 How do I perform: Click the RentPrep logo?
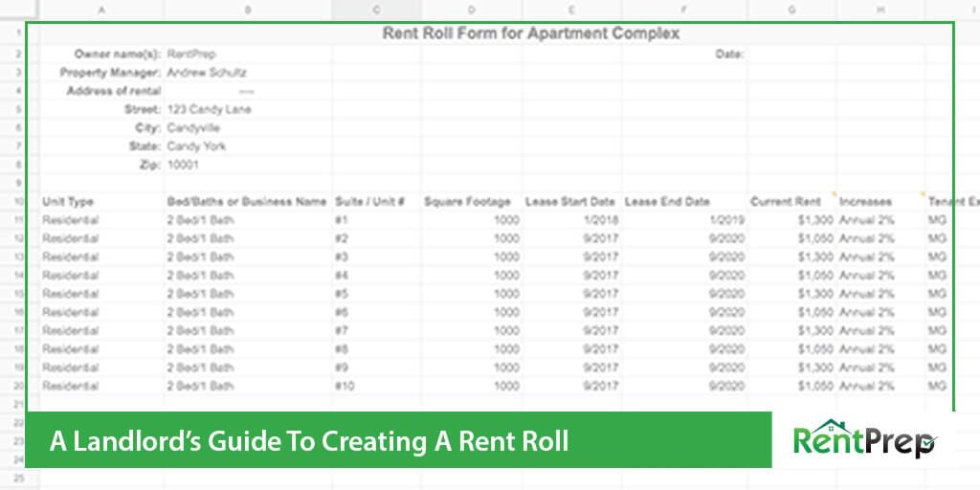[x=864, y=440]
